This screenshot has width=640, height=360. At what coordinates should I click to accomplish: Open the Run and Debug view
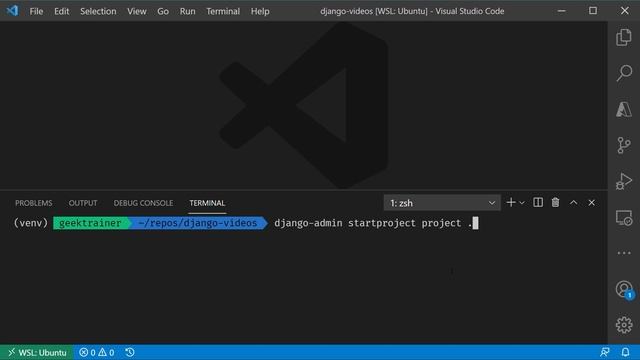(624, 181)
